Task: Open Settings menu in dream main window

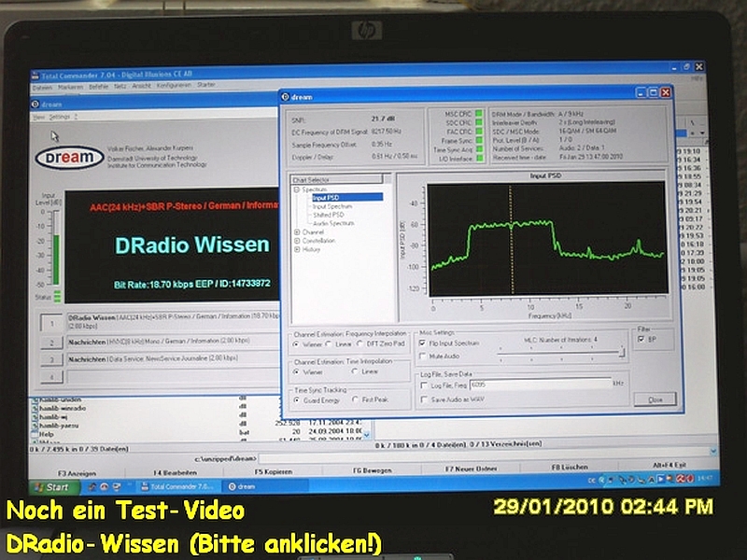Action: coord(60,117)
